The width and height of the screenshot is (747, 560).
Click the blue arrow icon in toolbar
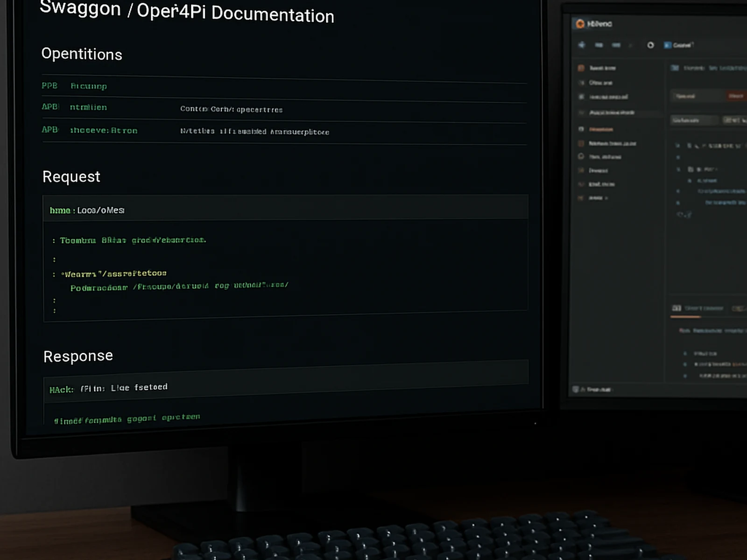point(582,45)
